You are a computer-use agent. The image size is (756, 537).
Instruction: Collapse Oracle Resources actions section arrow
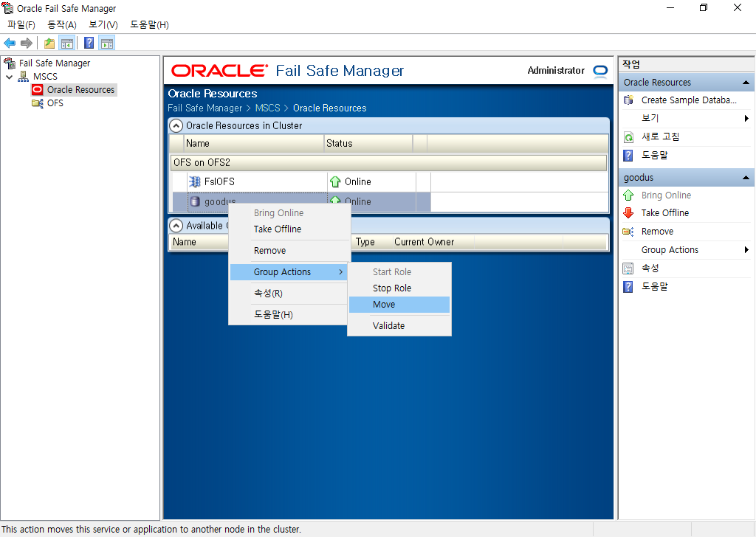(x=746, y=83)
